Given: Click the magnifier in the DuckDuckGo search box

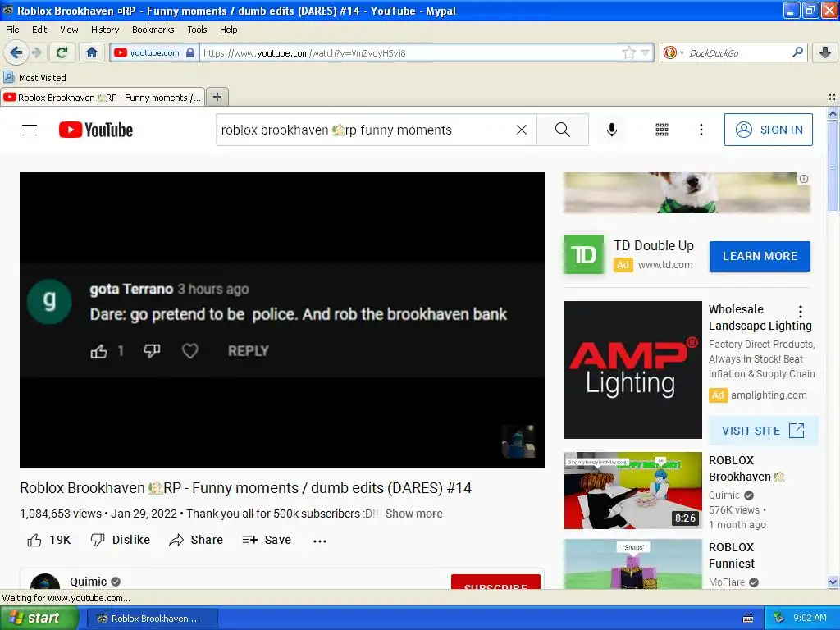Looking at the screenshot, I should [797, 52].
